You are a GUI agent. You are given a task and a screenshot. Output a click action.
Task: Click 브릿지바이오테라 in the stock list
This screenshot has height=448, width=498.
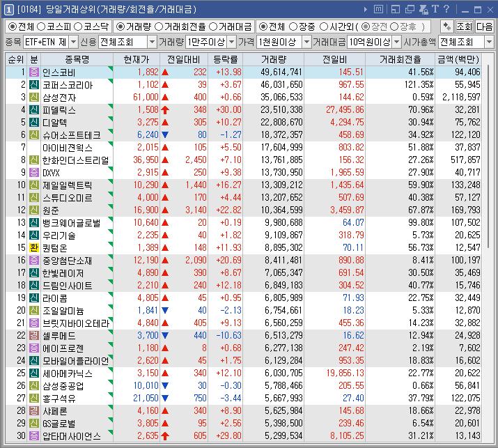[76, 323]
